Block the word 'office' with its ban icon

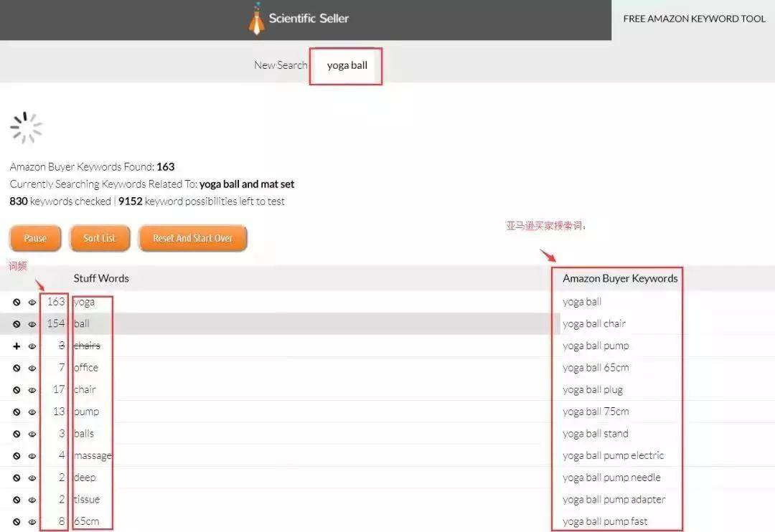pos(17,368)
